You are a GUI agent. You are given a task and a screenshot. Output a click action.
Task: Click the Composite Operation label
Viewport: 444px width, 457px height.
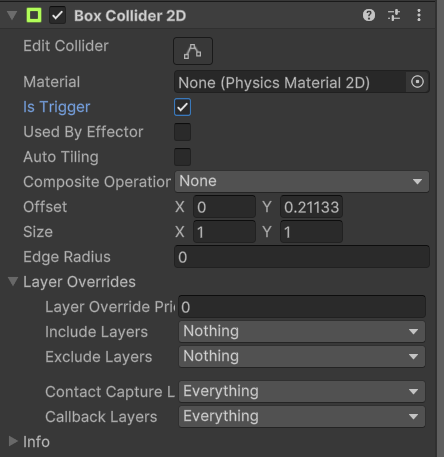click(x=97, y=182)
